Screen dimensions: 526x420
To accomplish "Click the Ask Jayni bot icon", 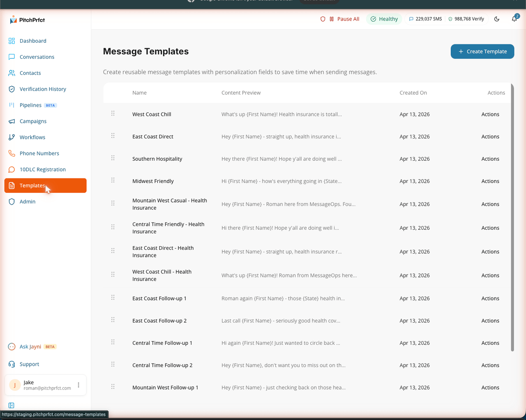I will click(x=12, y=346).
